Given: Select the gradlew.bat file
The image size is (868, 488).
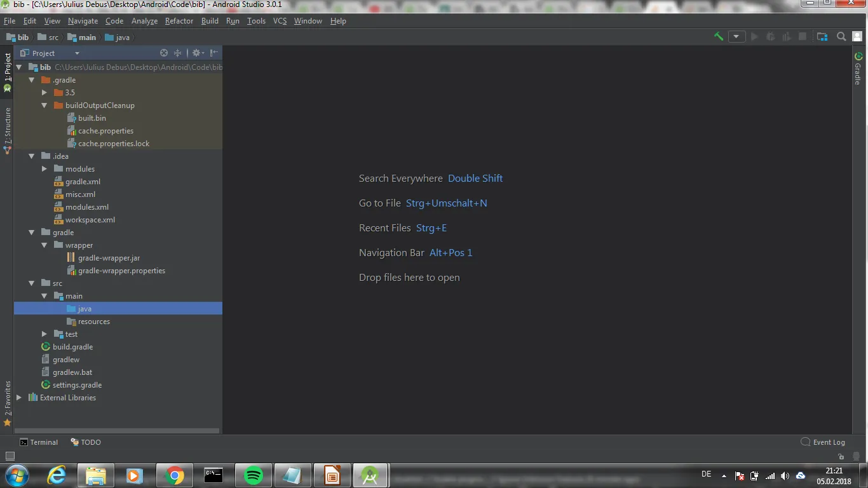Looking at the screenshot, I should click(x=66, y=372).
